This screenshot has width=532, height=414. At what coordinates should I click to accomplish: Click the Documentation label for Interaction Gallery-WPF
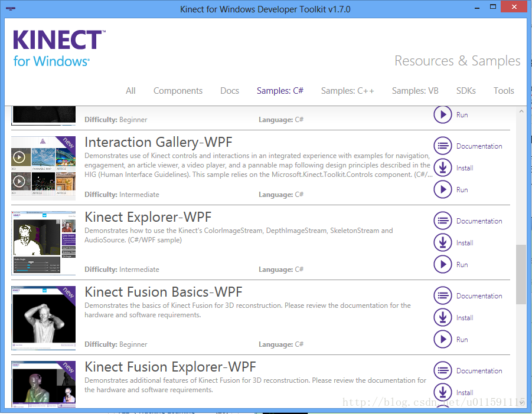(x=479, y=146)
